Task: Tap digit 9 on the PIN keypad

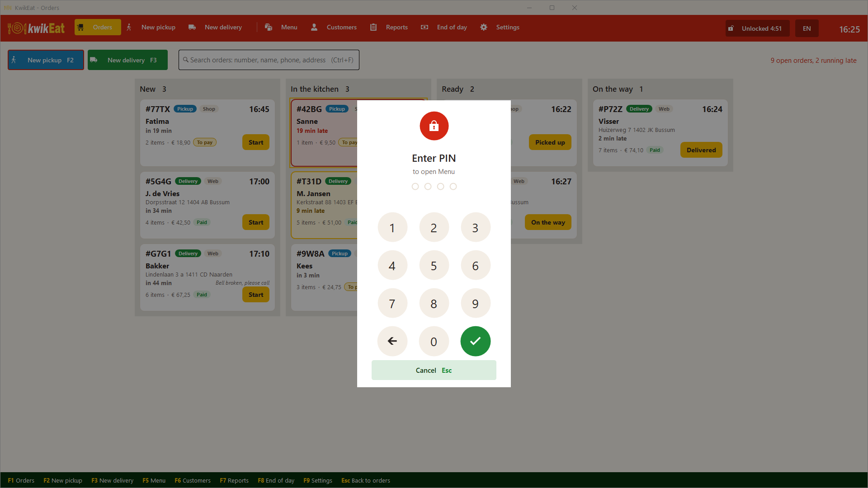Action: tap(475, 303)
